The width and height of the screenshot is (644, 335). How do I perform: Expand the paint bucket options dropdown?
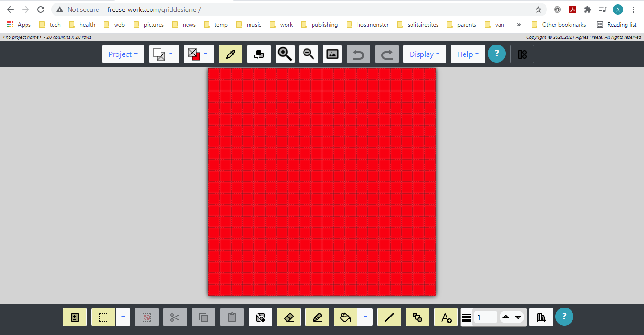pyautogui.click(x=365, y=317)
